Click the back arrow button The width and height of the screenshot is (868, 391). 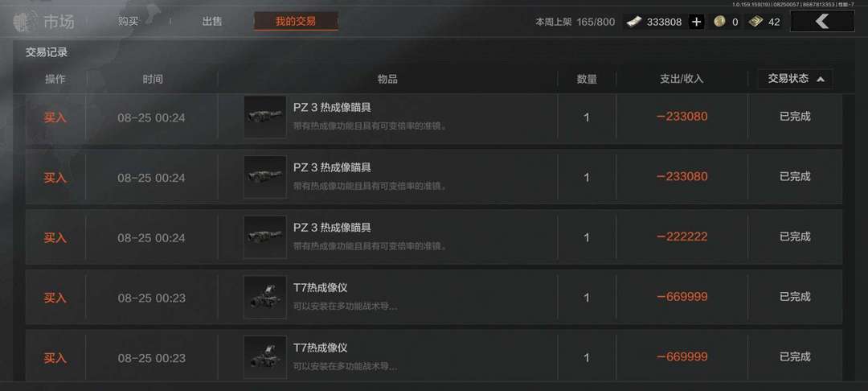click(x=822, y=22)
